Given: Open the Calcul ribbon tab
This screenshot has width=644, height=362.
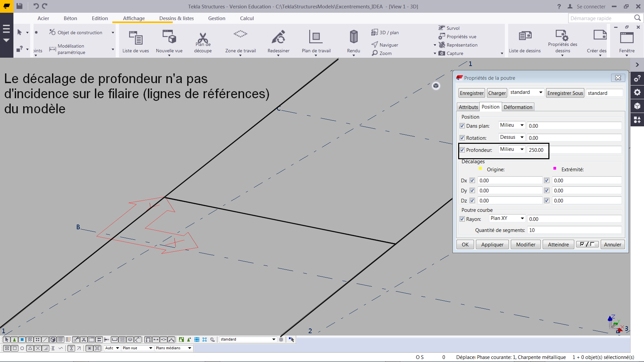Looking at the screenshot, I should tap(247, 18).
